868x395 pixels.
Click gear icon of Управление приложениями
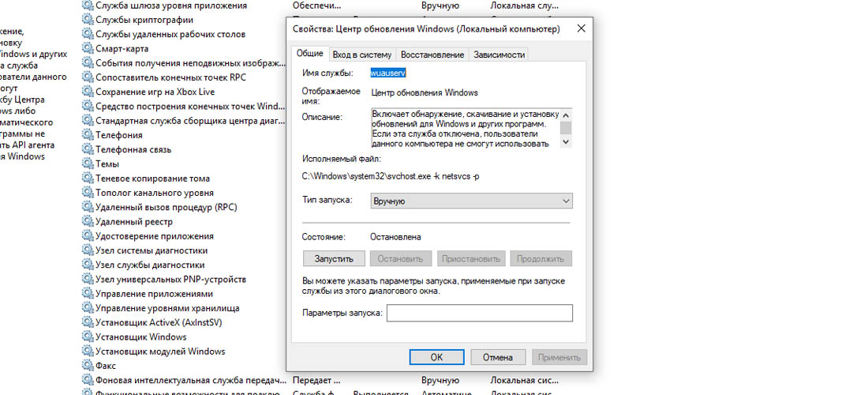coord(88,294)
